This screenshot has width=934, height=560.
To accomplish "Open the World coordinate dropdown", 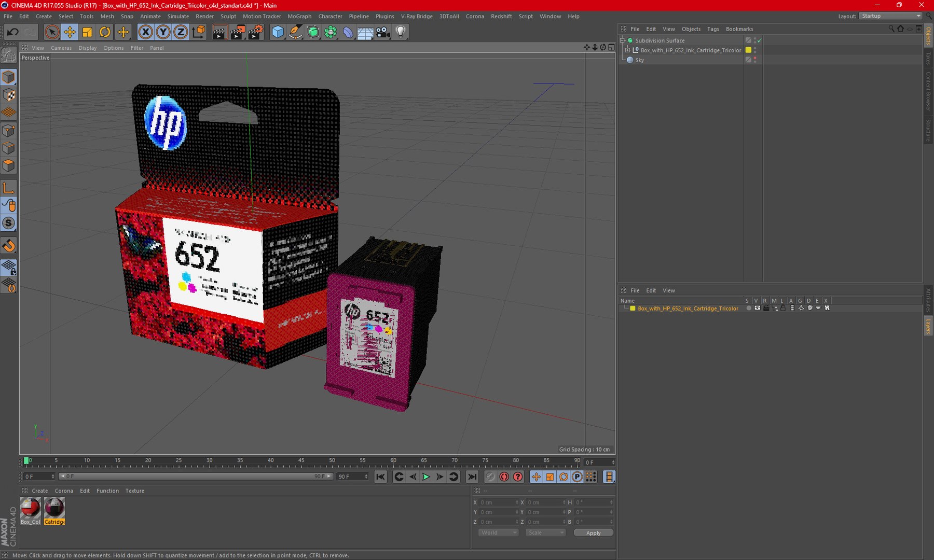I will click(x=498, y=533).
